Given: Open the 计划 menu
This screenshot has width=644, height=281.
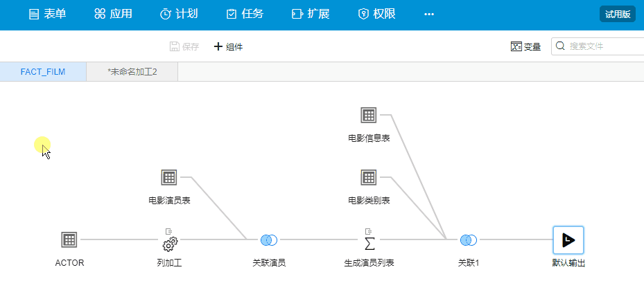Looking at the screenshot, I should pyautogui.click(x=179, y=14).
